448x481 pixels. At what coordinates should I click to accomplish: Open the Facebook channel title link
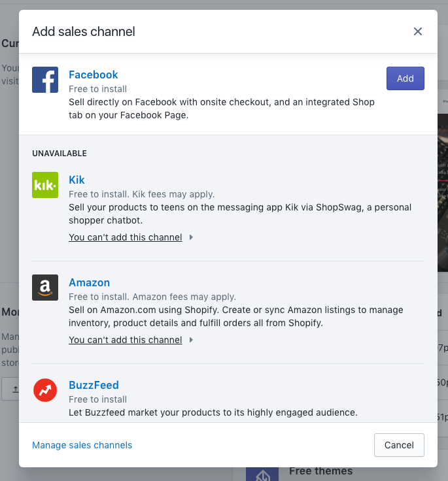coord(94,75)
